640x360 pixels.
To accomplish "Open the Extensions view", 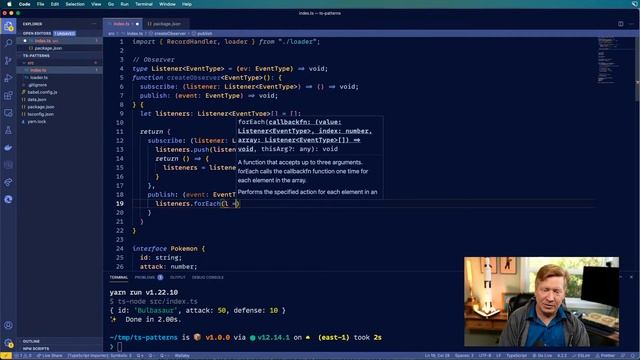I will pos(8,96).
